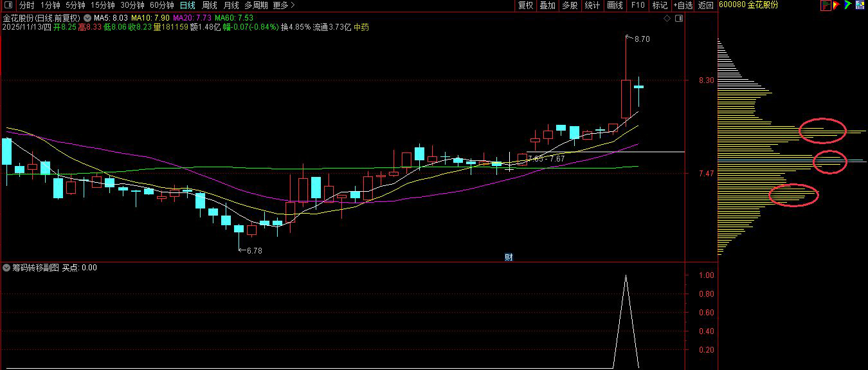
Task: Expand the 更多 periods menu
Action: click(284, 5)
